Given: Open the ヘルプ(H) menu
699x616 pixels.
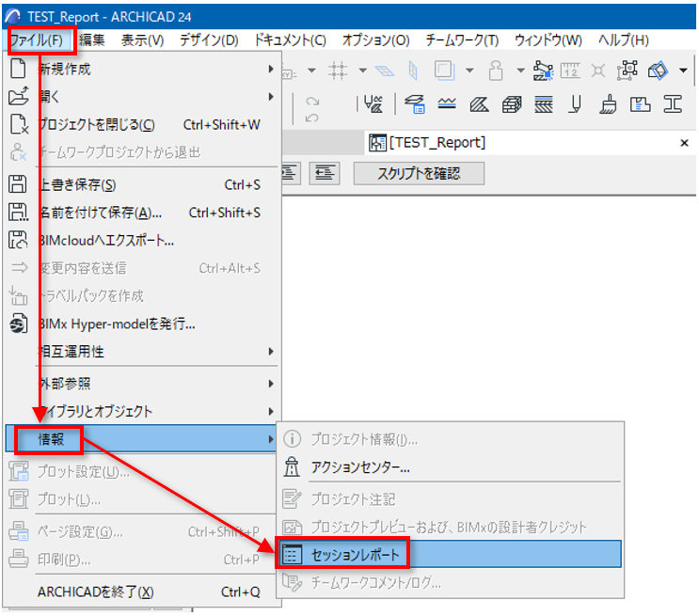Looking at the screenshot, I should (x=623, y=40).
